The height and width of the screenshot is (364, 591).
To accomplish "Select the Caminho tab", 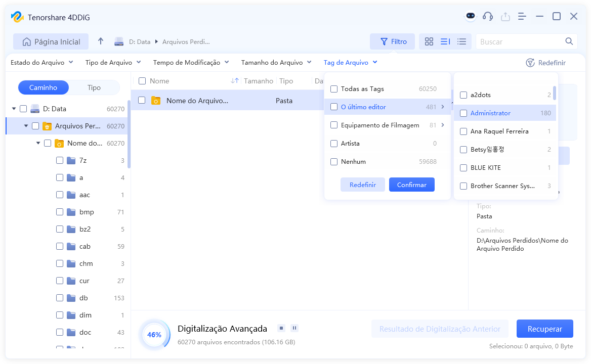I will coord(43,87).
